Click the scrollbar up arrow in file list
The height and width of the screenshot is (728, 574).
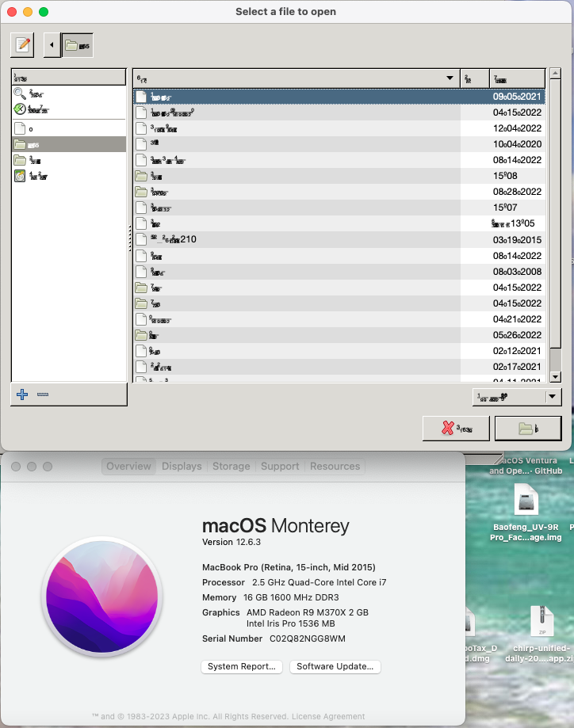[x=555, y=73]
